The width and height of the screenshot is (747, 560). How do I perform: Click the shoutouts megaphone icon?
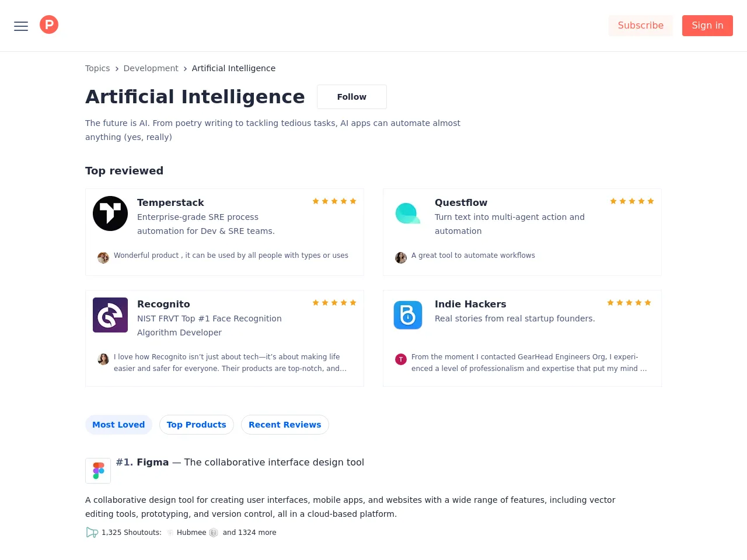92,533
